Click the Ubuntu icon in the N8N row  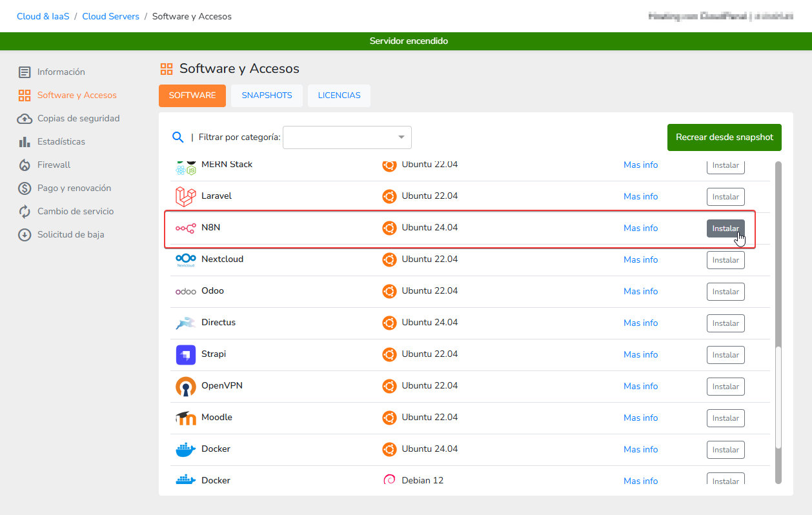click(x=389, y=228)
